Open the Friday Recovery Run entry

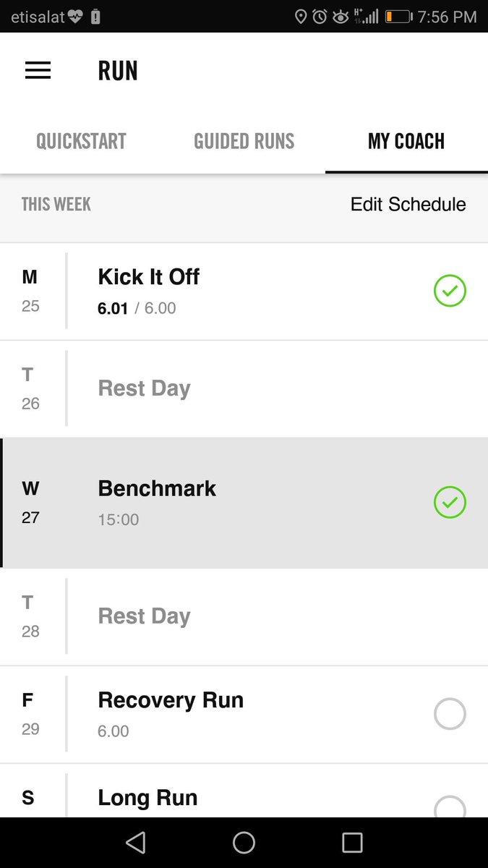171,701
